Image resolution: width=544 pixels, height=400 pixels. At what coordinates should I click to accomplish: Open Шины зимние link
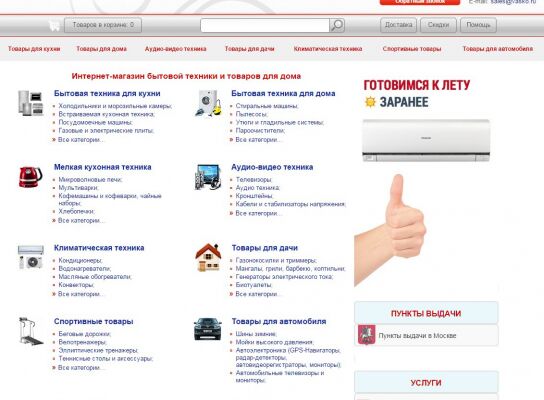click(256, 334)
